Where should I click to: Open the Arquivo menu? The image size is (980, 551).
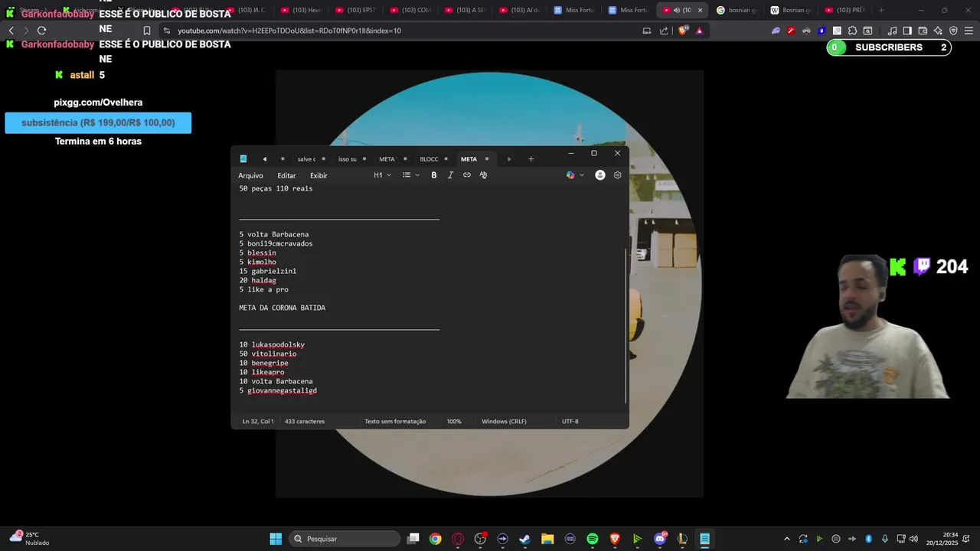pyautogui.click(x=250, y=175)
